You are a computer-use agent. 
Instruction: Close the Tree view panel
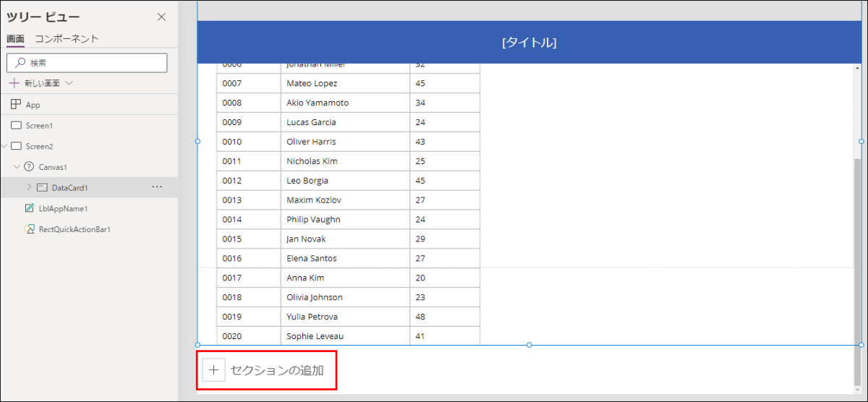tap(161, 17)
